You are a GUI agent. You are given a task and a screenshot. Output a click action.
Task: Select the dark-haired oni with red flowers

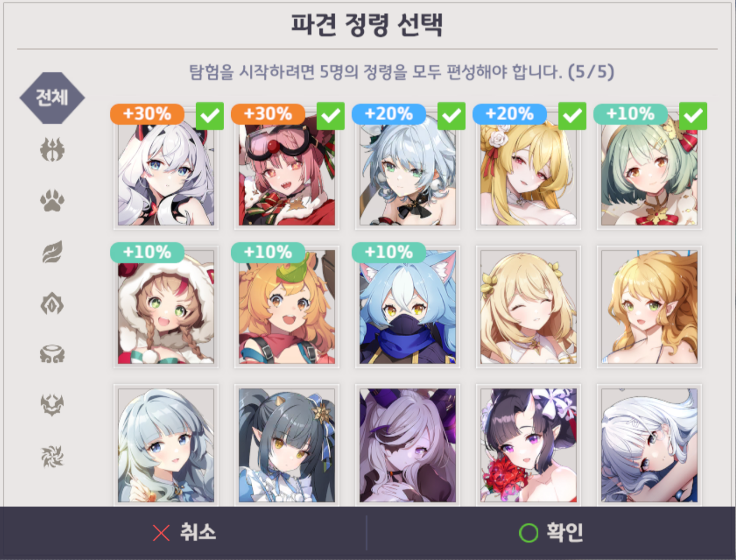pyautogui.click(x=529, y=445)
